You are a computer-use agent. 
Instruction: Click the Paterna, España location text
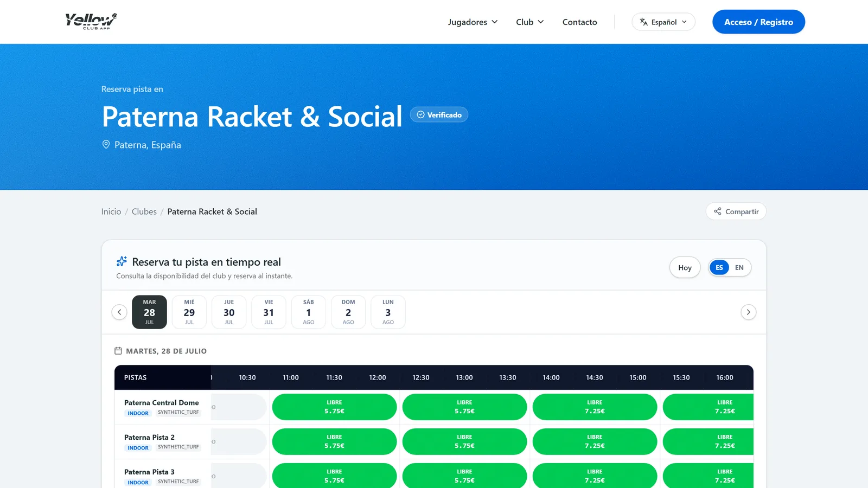pos(148,145)
